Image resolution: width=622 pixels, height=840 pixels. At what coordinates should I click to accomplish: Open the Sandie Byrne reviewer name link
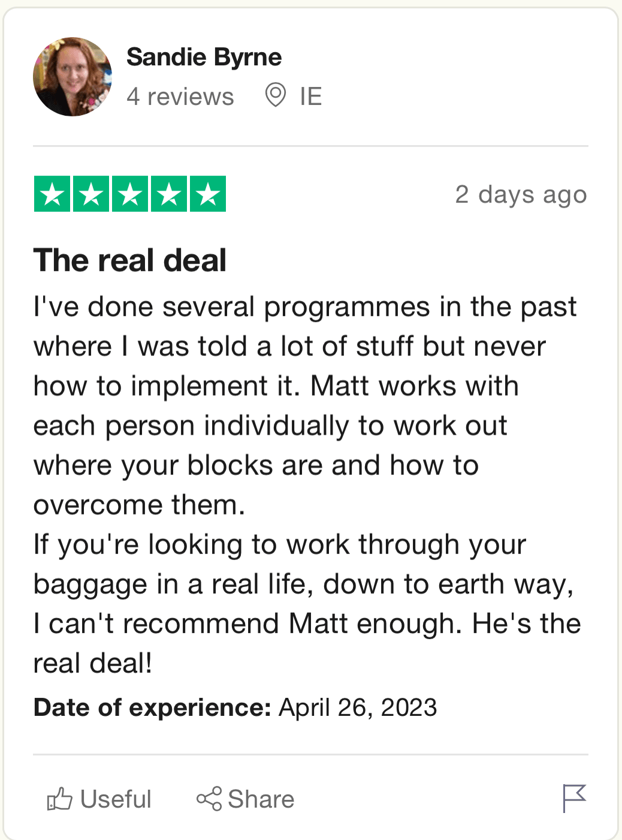point(204,58)
